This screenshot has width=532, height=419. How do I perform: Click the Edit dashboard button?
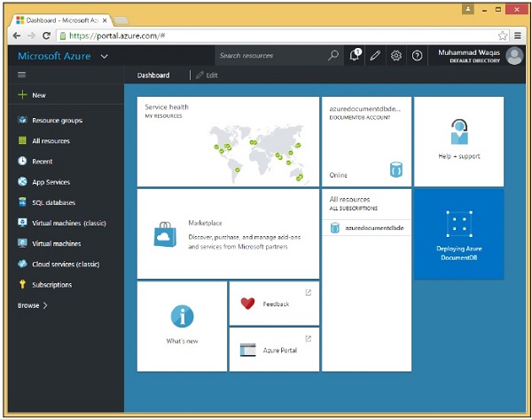[x=207, y=75]
